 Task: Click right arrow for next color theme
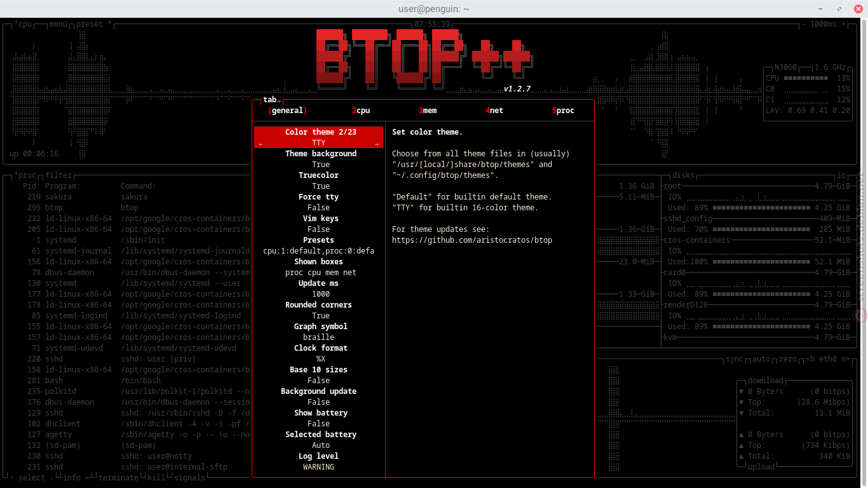[x=377, y=144]
